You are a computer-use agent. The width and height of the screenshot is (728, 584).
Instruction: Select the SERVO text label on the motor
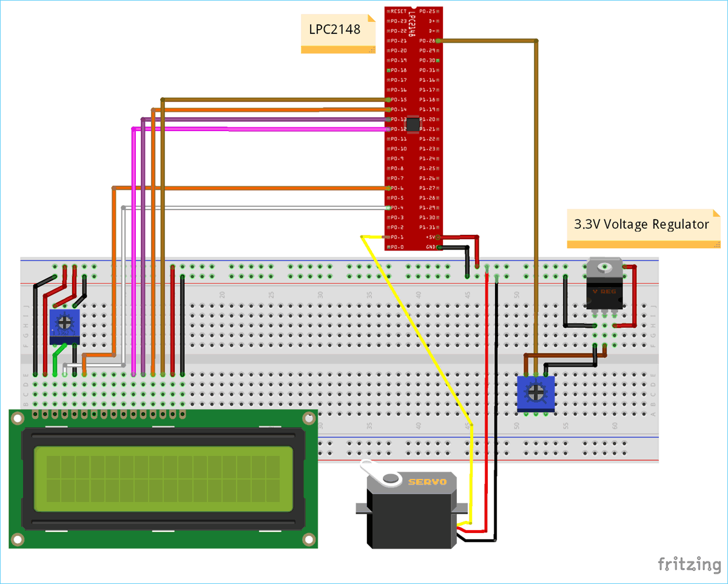[427, 482]
